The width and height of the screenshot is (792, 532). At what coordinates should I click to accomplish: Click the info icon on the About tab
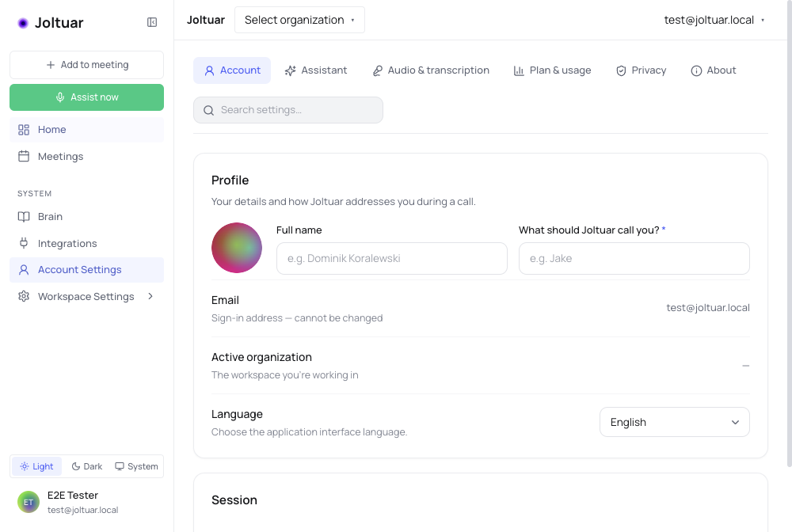coord(696,70)
